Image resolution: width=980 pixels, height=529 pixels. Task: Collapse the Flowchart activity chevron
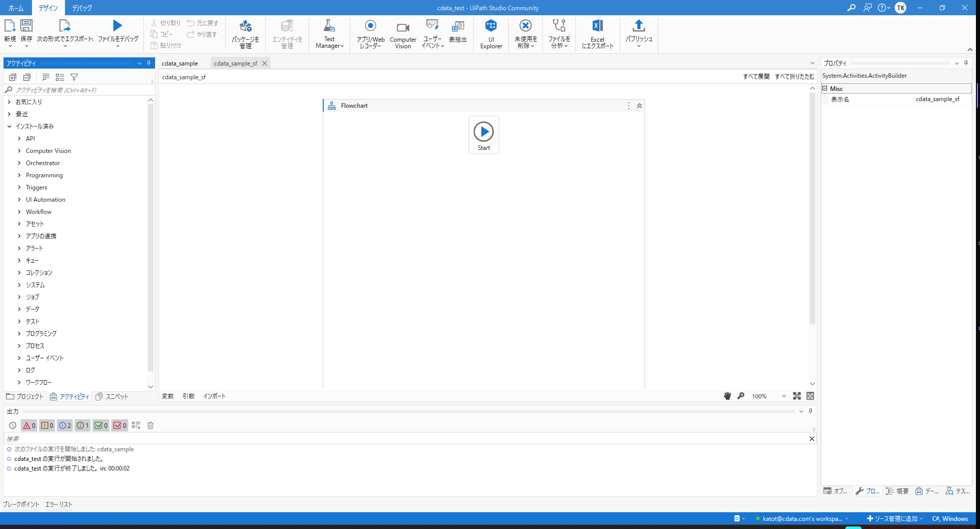coord(639,106)
